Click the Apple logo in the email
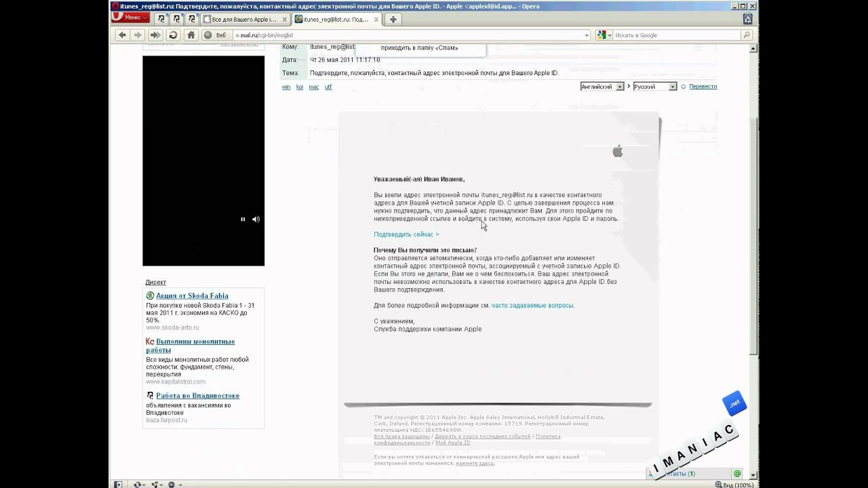Image resolution: width=868 pixels, height=488 pixels. 618,150
